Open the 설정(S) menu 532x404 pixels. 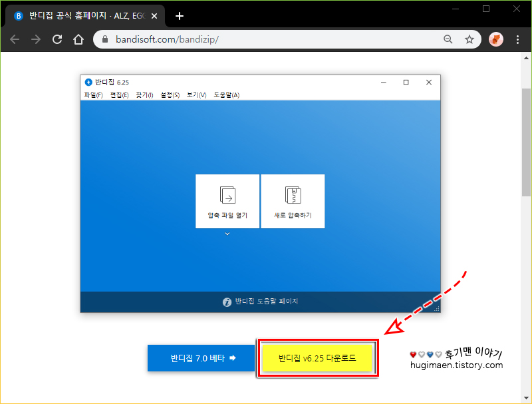[170, 95]
